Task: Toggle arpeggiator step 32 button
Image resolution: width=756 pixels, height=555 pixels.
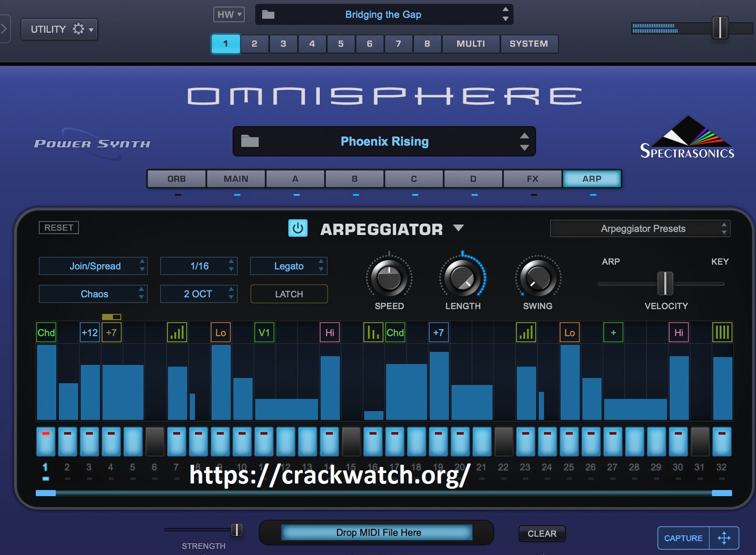Action: tap(722, 441)
